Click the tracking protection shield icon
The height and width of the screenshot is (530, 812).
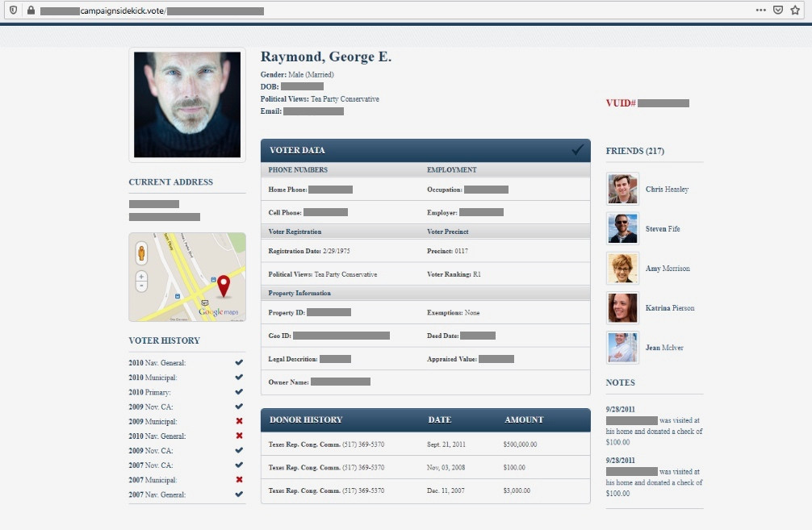pos(14,10)
